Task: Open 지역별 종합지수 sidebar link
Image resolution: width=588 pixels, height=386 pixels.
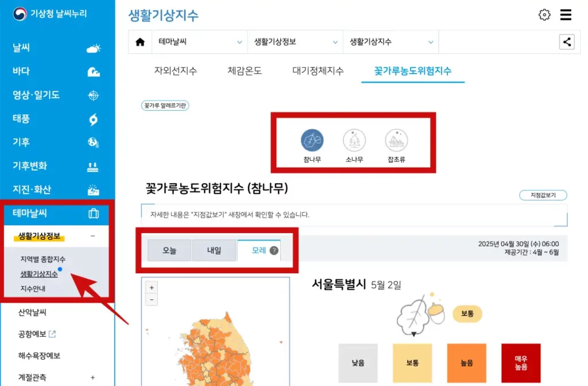Action: 42,259
